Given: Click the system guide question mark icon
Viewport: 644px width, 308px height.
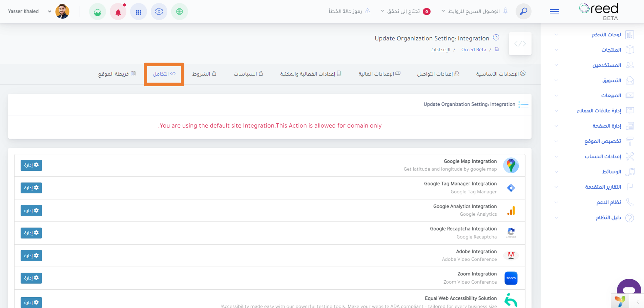Looking at the screenshot, I should [x=630, y=218].
